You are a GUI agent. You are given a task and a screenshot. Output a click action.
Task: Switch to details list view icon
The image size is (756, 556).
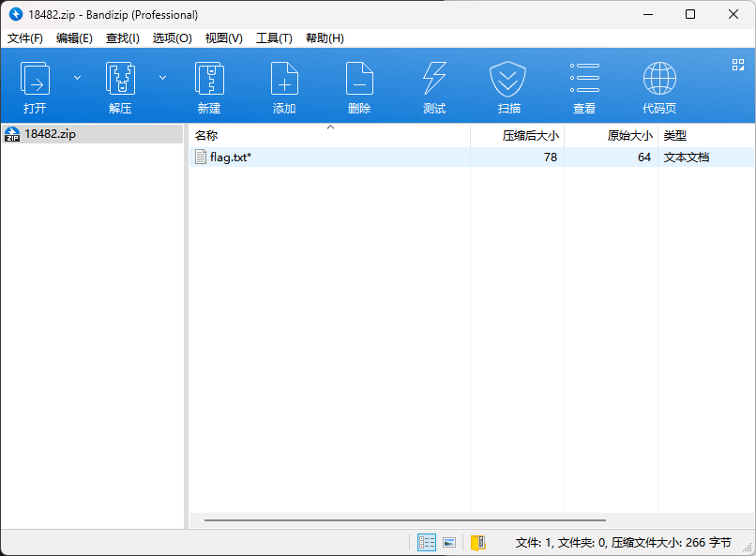click(x=427, y=543)
